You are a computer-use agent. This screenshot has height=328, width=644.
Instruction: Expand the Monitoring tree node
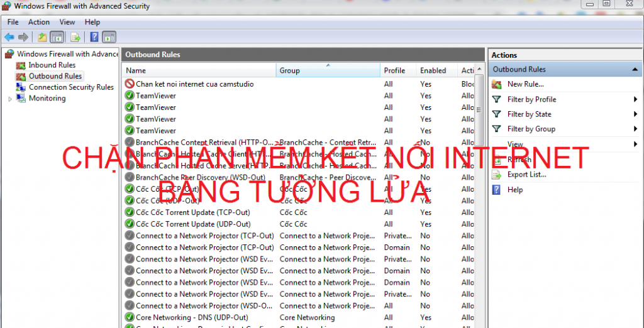(x=10, y=99)
